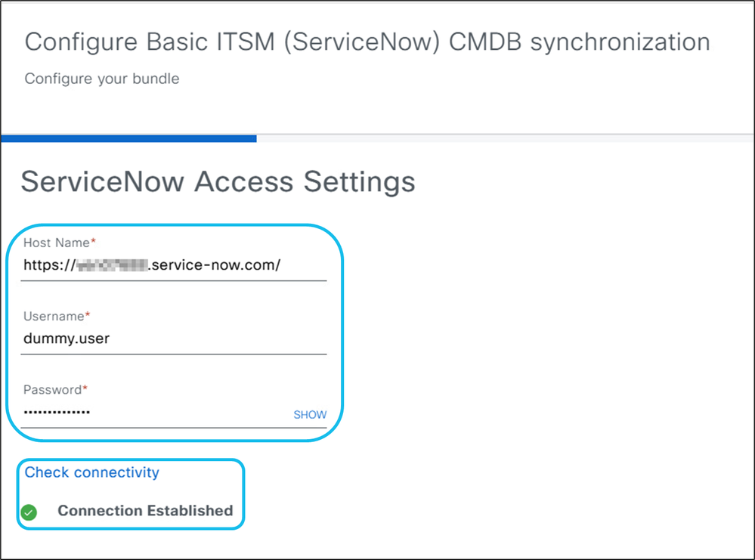Click the Password field label
This screenshot has height=560, width=755.
(x=52, y=390)
